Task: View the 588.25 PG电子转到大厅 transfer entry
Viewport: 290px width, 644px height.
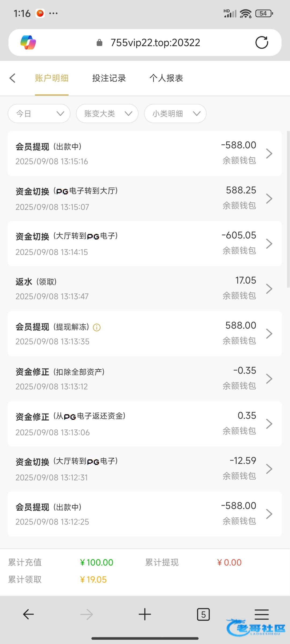Action: pos(145,199)
